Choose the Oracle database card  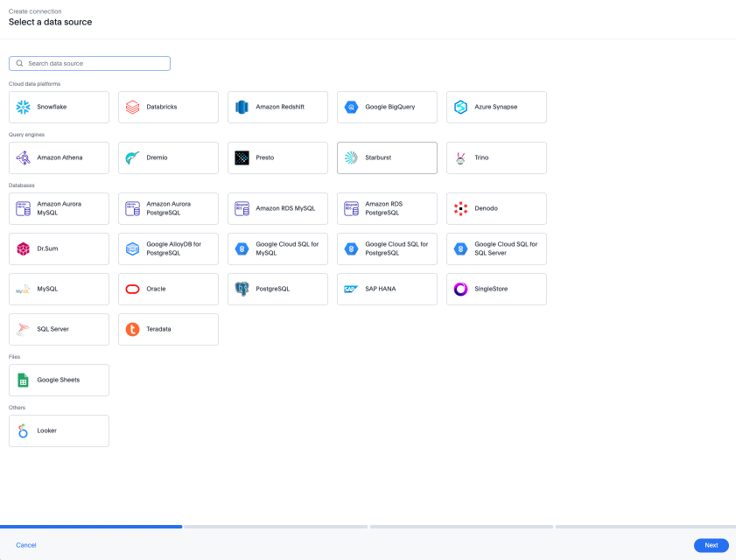coord(168,289)
